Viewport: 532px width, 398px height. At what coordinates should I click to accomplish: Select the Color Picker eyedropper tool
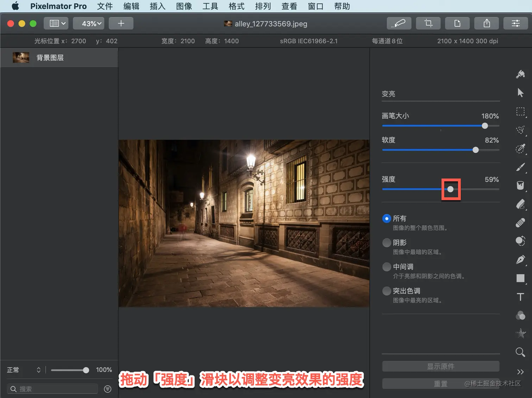pos(520,148)
